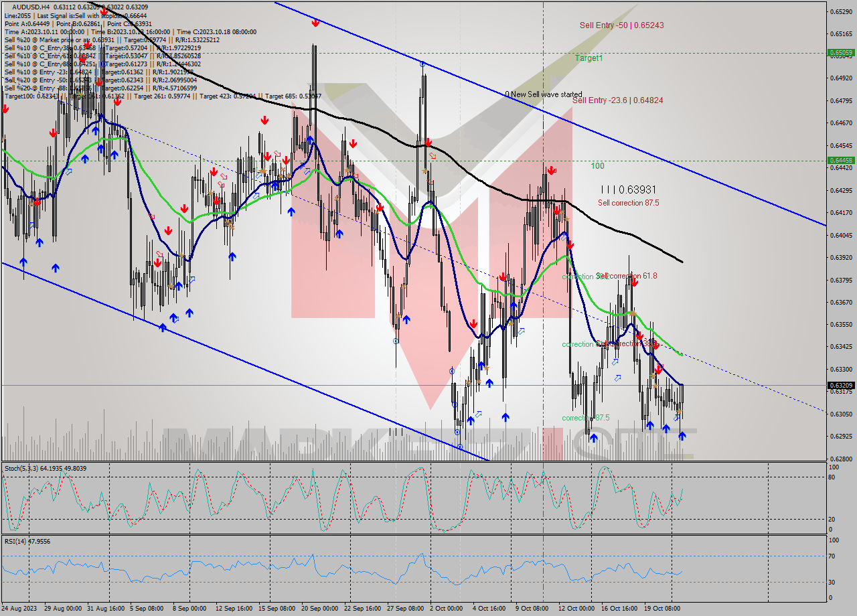Select the 'RSI(14) 47.9556' indicator label
The width and height of the screenshot is (857, 616).
coord(27,541)
